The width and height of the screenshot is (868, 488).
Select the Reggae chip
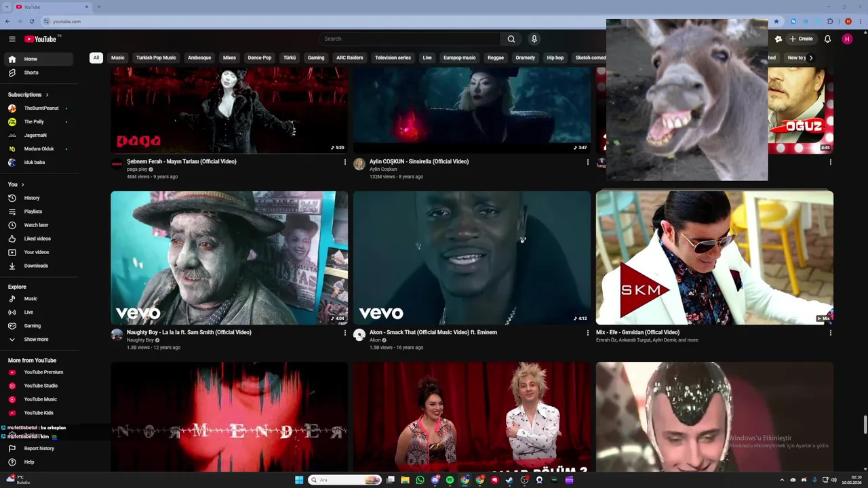point(496,58)
